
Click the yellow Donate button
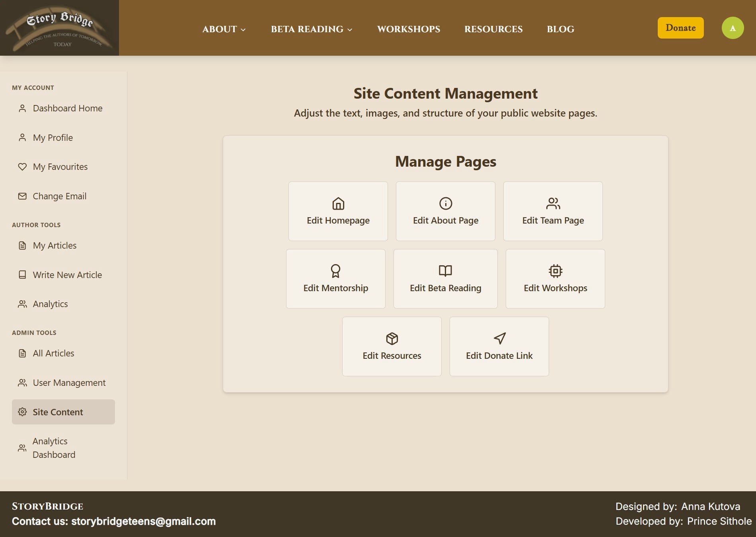pyautogui.click(x=680, y=28)
